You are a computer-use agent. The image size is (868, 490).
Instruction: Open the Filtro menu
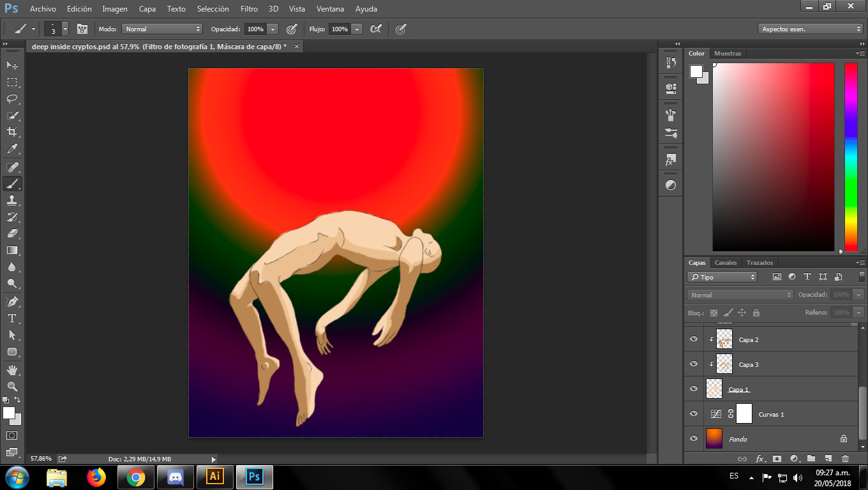point(249,9)
